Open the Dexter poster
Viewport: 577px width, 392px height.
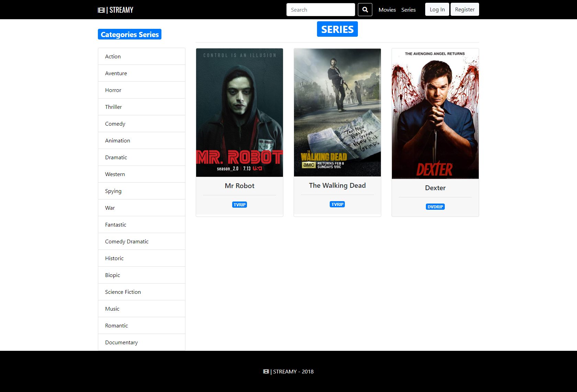[435, 114]
